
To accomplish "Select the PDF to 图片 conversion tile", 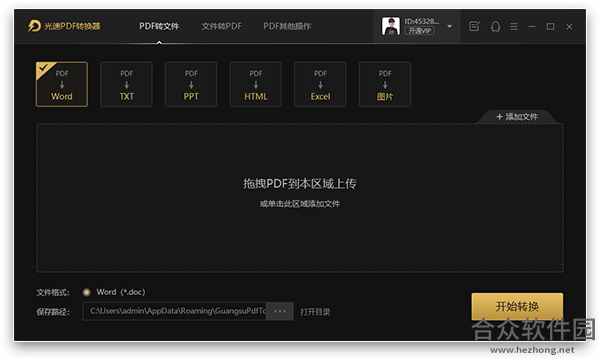I will click(x=385, y=84).
